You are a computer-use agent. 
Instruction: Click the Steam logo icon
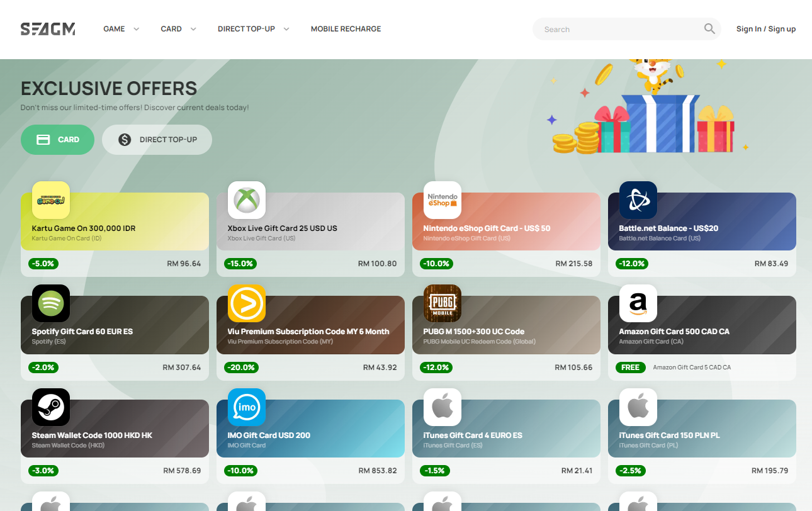[x=51, y=407]
